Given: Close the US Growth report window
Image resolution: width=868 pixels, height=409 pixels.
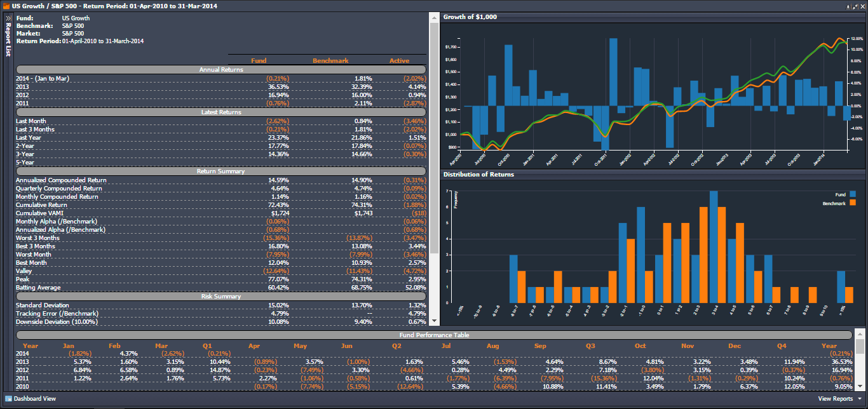Looking at the screenshot, I should click(x=862, y=5).
